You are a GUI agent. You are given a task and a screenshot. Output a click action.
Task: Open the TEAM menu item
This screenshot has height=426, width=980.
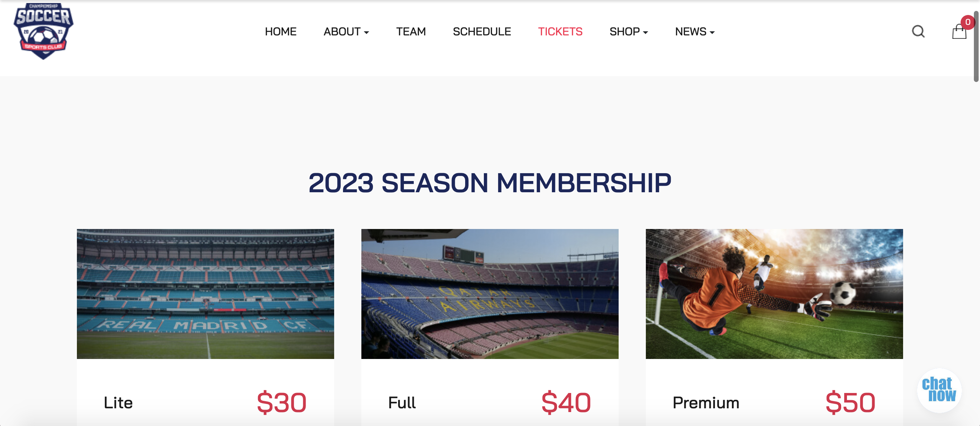click(x=410, y=32)
